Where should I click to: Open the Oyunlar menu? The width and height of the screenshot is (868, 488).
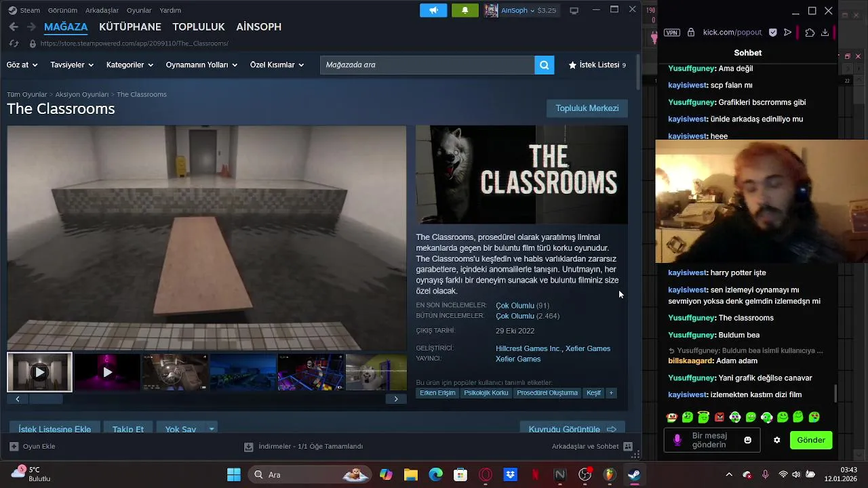coord(139,10)
